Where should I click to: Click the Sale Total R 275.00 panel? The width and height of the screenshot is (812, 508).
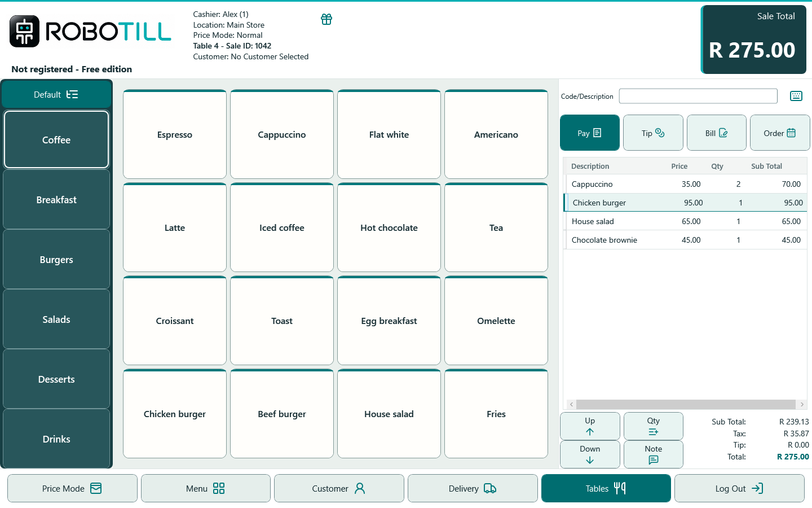753,40
